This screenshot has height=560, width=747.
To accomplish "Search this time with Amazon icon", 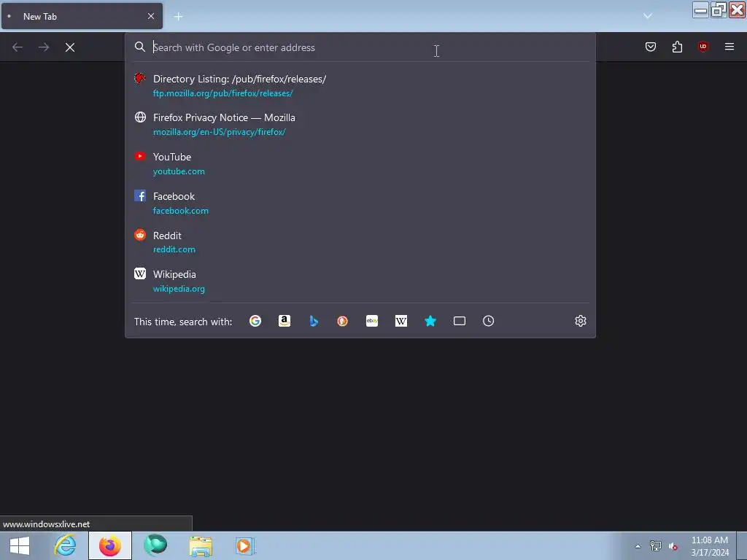I will click(x=285, y=321).
